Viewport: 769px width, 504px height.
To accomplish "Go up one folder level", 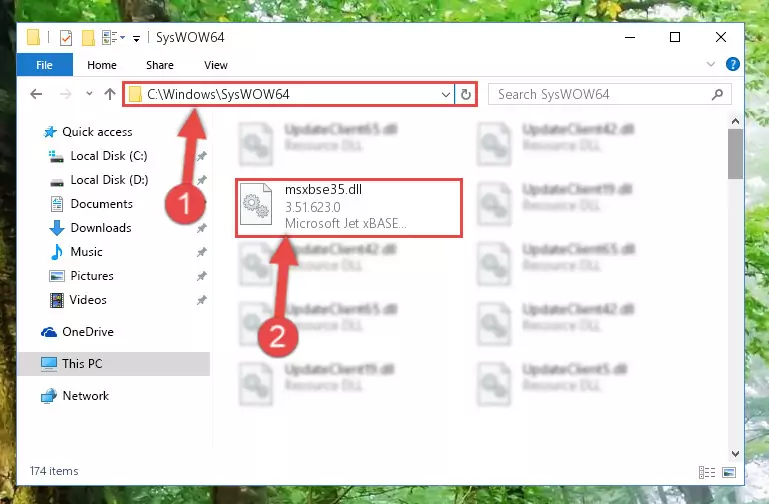I will pos(110,94).
